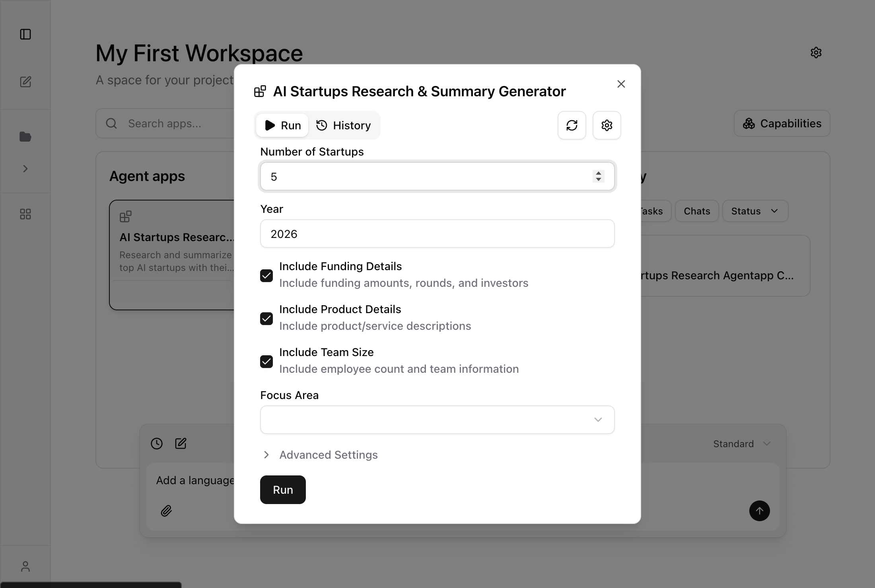Screen dimensions: 875x588
Task: Select the Chats filter tab
Action: tap(696, 211)
